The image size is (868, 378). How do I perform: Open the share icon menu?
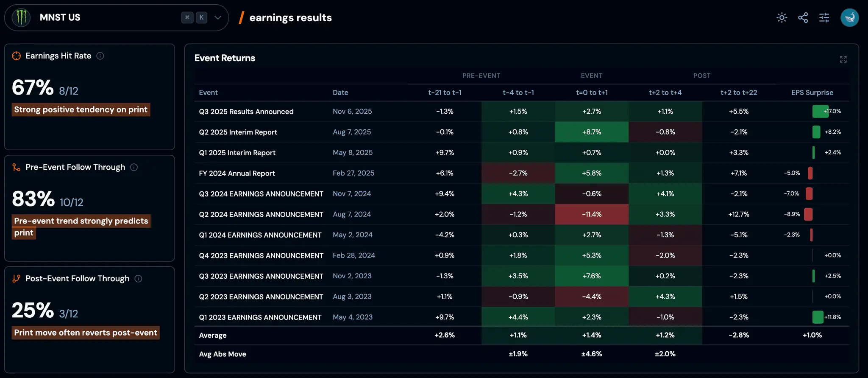pyautogui.click(x=803, y=17)
